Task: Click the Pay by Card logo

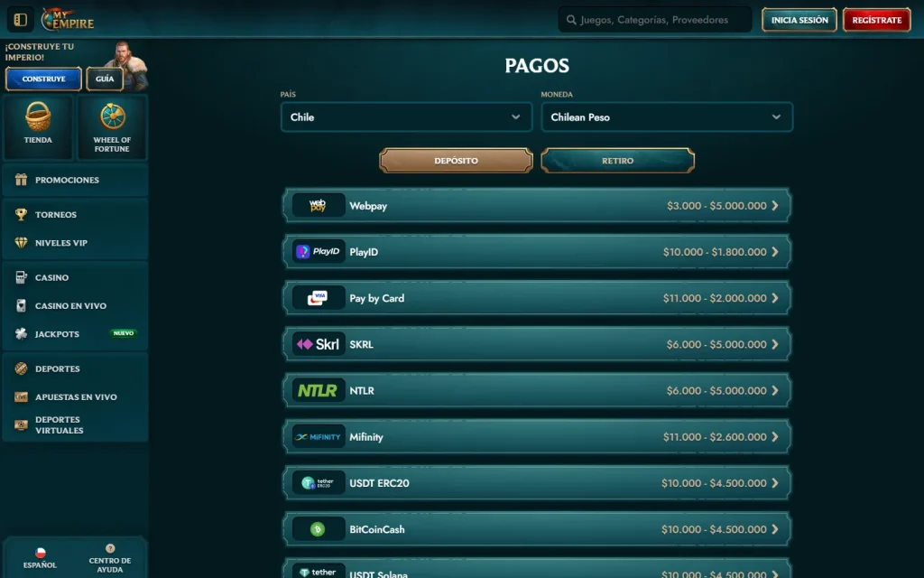Action: (319, 298)
